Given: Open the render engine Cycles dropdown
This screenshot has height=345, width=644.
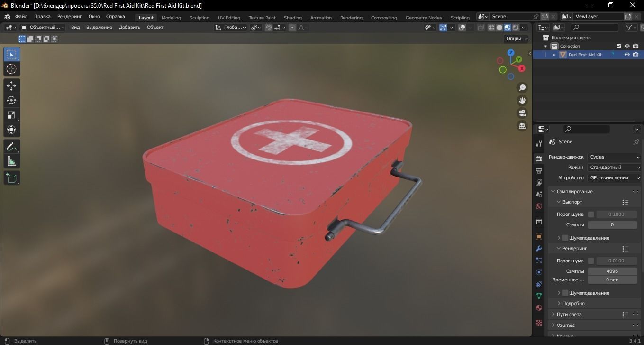Looking at the screenshot, I should 614,157.
